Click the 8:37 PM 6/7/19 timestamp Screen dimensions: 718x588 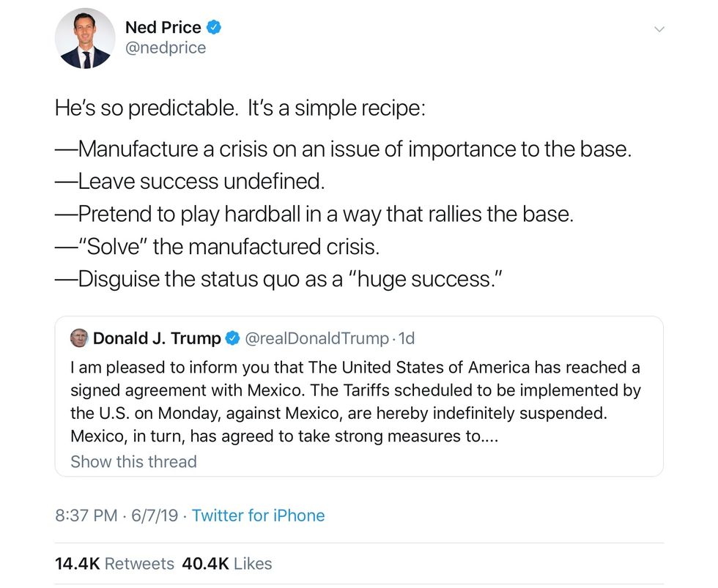116,516
